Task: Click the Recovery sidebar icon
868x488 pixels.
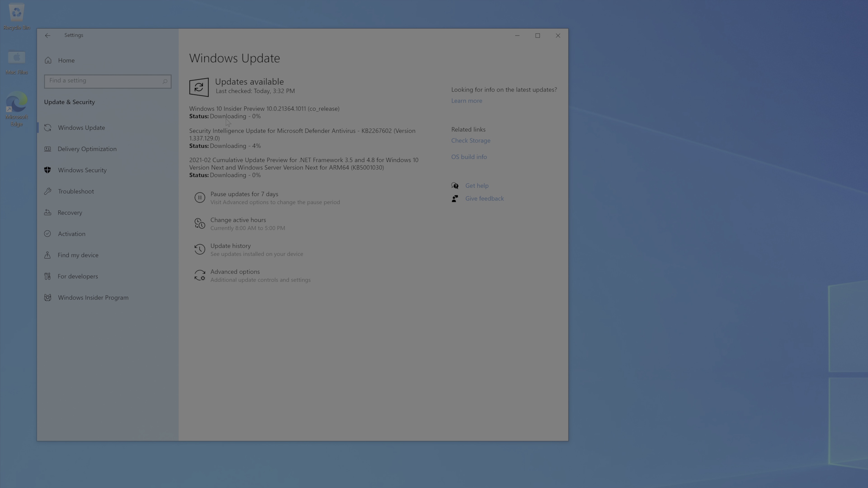Action: click(47, 212)
